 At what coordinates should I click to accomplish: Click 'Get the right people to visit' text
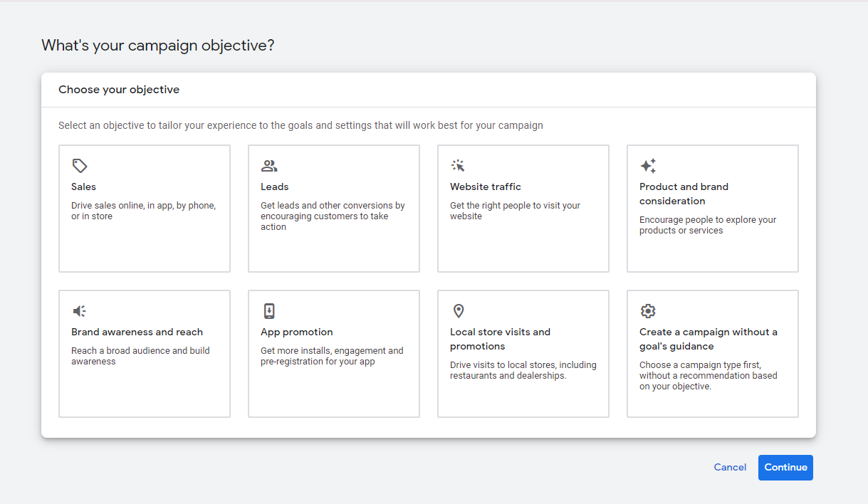[515, 211]
